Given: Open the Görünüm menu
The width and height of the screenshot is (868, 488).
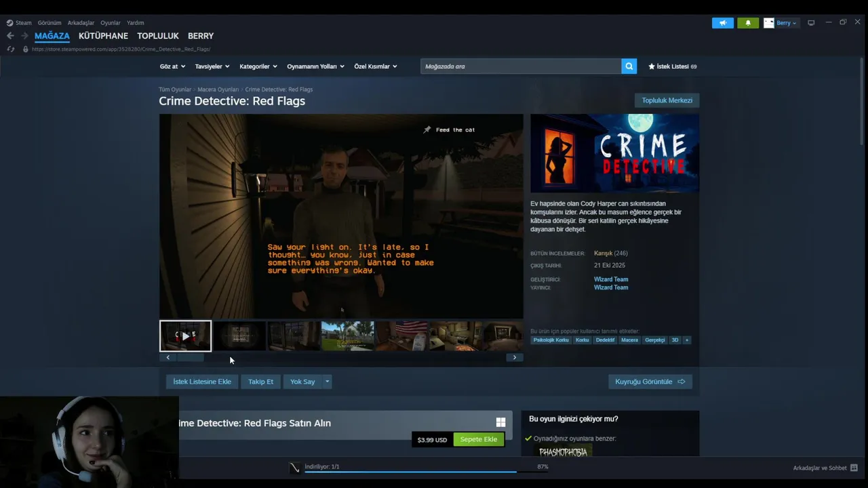Looking at the screenshot, I should pos(50,23).
